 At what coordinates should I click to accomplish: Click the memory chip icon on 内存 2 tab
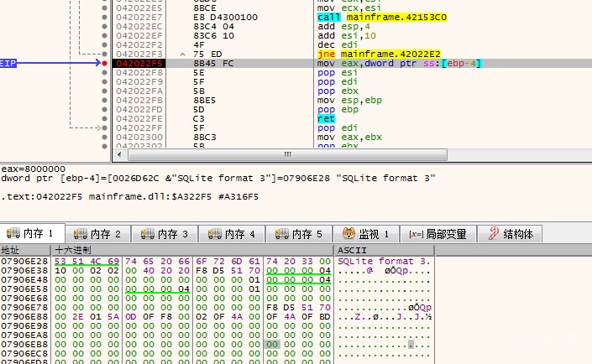(80, 234)
